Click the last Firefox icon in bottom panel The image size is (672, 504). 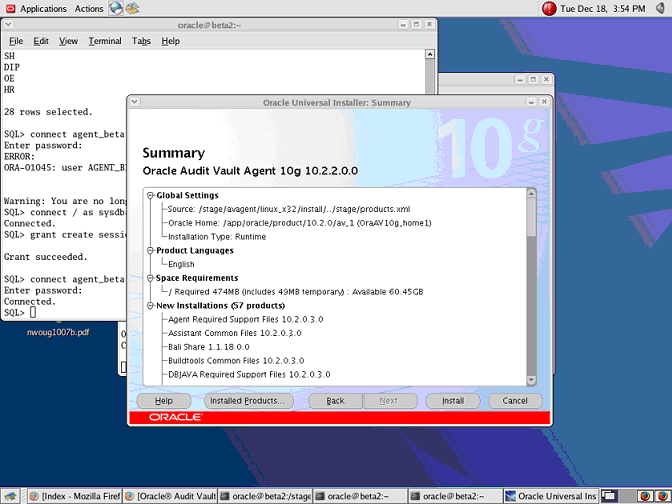pyautogui.click(x=662, y=496)
